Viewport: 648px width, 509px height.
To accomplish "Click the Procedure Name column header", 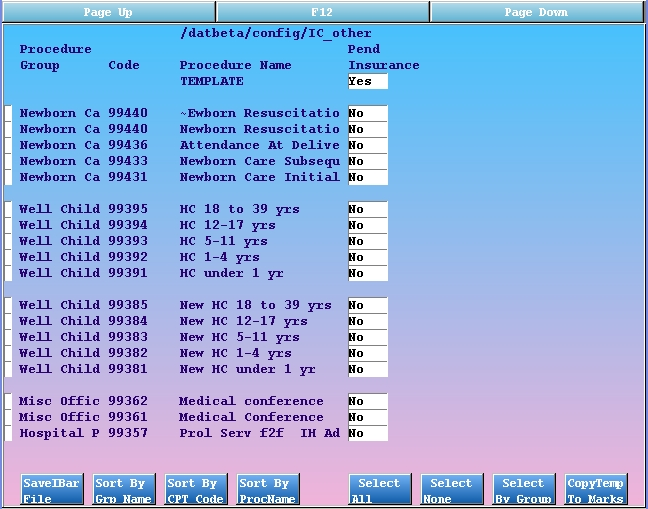I will [236, 65].
